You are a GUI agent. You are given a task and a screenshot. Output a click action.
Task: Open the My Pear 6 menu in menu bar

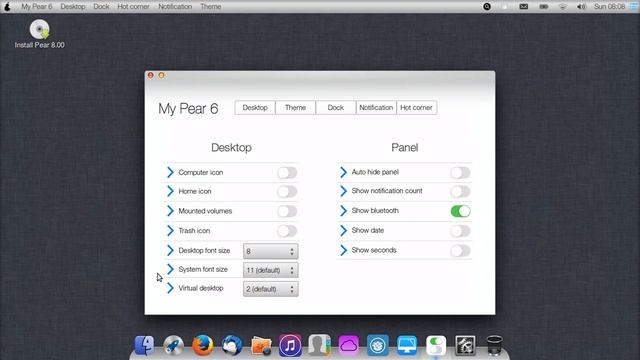point(37,7)
